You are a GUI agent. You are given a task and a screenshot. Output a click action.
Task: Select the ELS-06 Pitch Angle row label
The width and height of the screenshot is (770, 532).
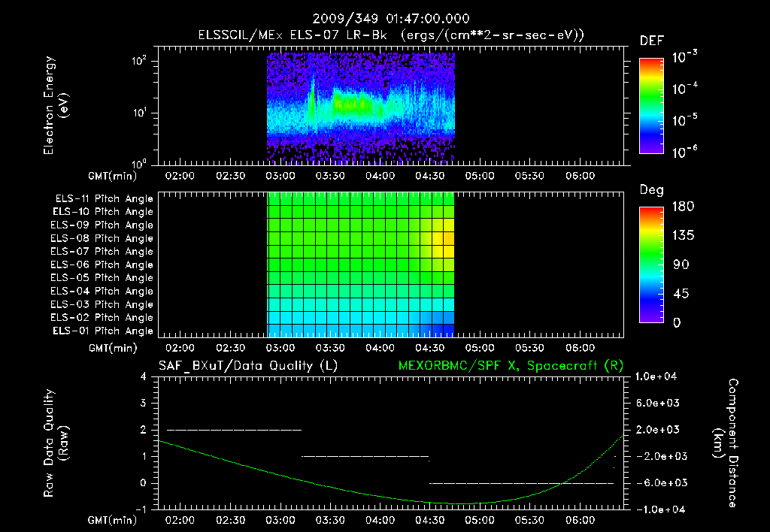[102, 265]
